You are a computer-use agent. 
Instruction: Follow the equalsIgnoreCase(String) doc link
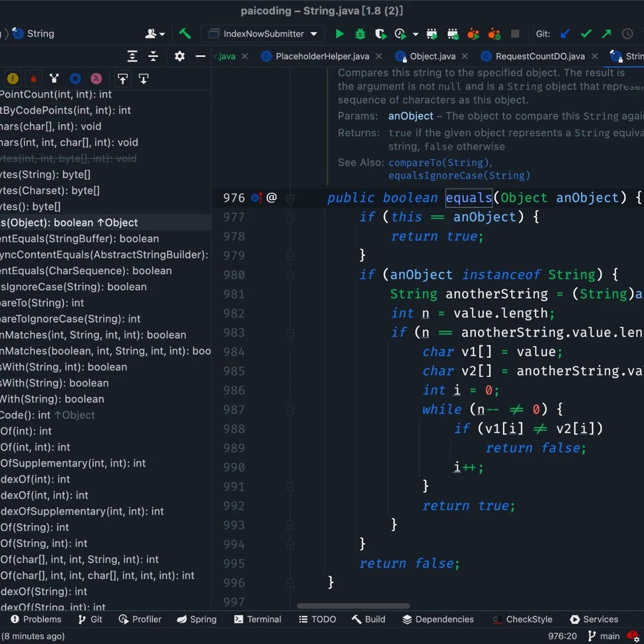(x=459, y=176)
